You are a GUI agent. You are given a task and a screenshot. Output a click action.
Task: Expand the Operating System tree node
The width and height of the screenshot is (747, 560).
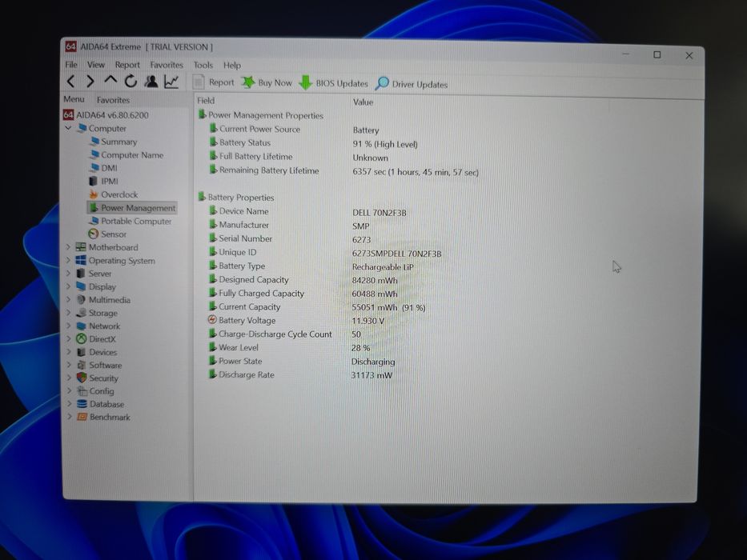click(69, 261)
